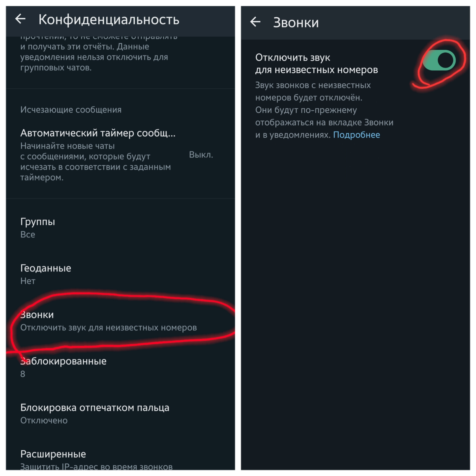Tap back arrow in Конфиденциальность header
476x476 pixels.
(20, 19)
